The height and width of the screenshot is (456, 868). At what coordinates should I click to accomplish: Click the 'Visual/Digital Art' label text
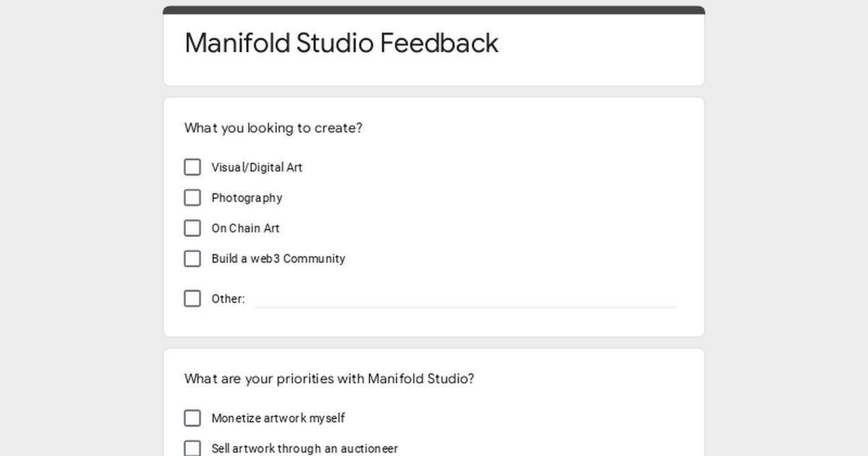pyautogui.click(x=257, y=167)
